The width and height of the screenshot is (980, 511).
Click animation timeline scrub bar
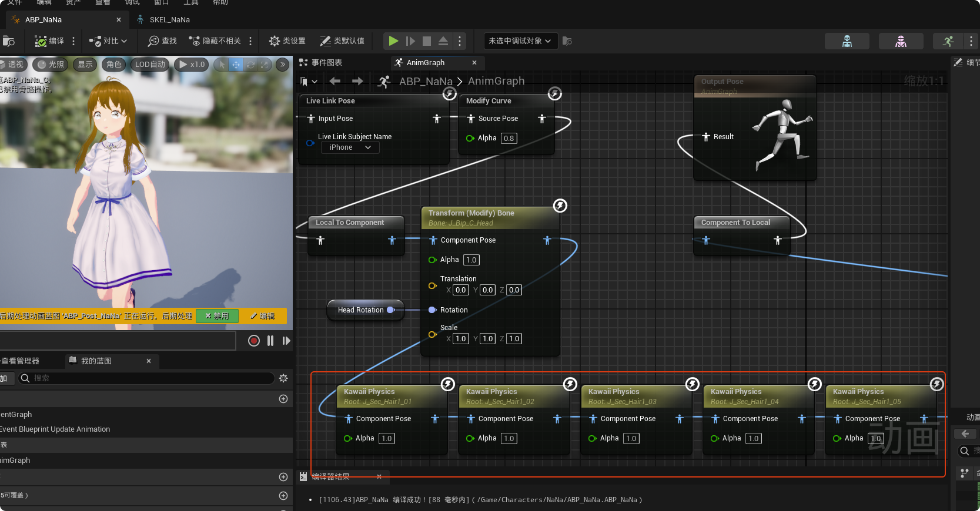[x=118, y=341]
